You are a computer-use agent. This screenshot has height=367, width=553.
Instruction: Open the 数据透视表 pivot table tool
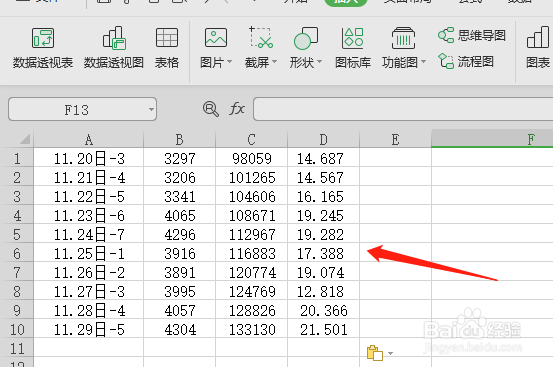click(x=43, y=49)
